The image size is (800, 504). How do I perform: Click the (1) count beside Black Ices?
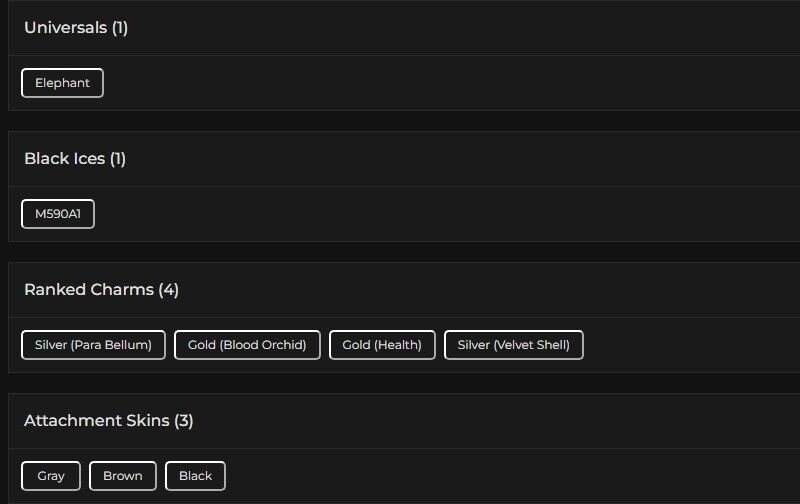(x=118, y=159)
